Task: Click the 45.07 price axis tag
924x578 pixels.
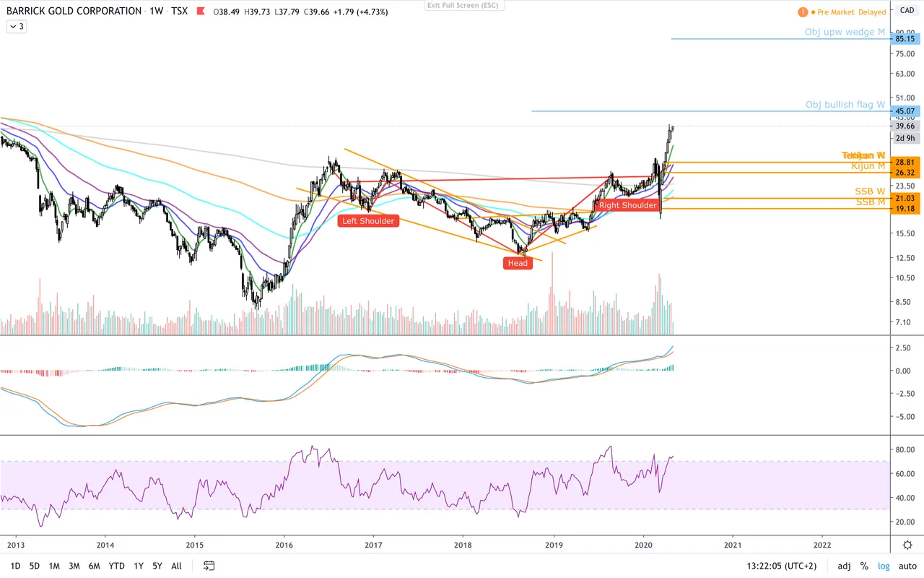Action: (x=905, y=111)
